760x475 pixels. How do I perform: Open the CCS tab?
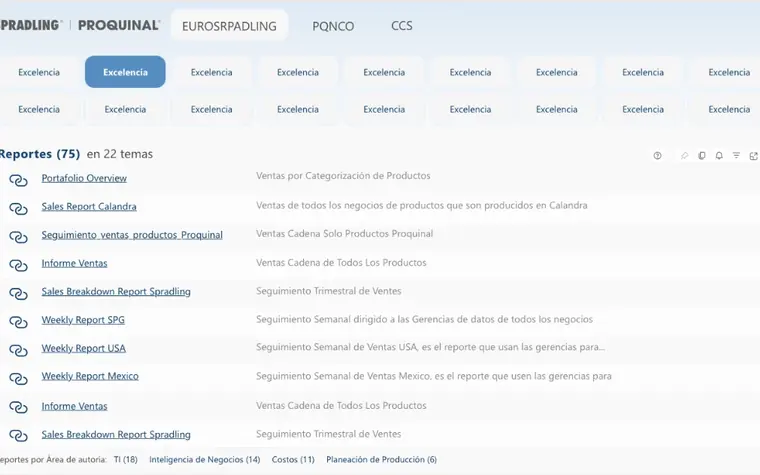pos(402,26)
